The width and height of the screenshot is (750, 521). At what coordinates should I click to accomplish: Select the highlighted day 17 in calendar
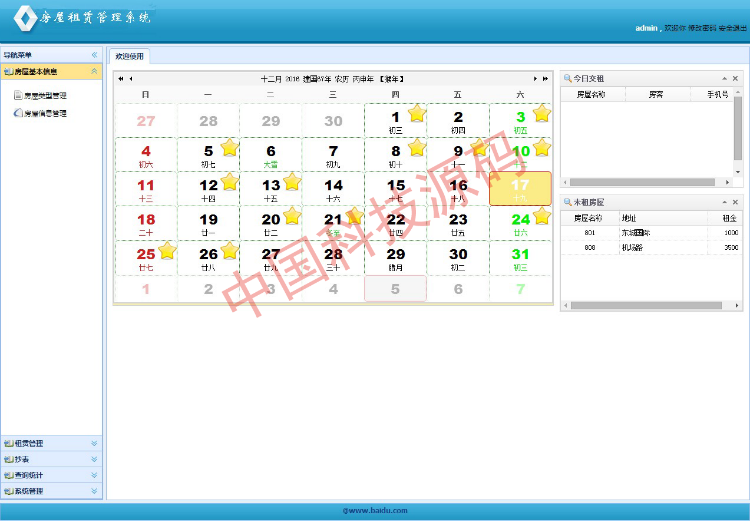click(x=520, y=188)
